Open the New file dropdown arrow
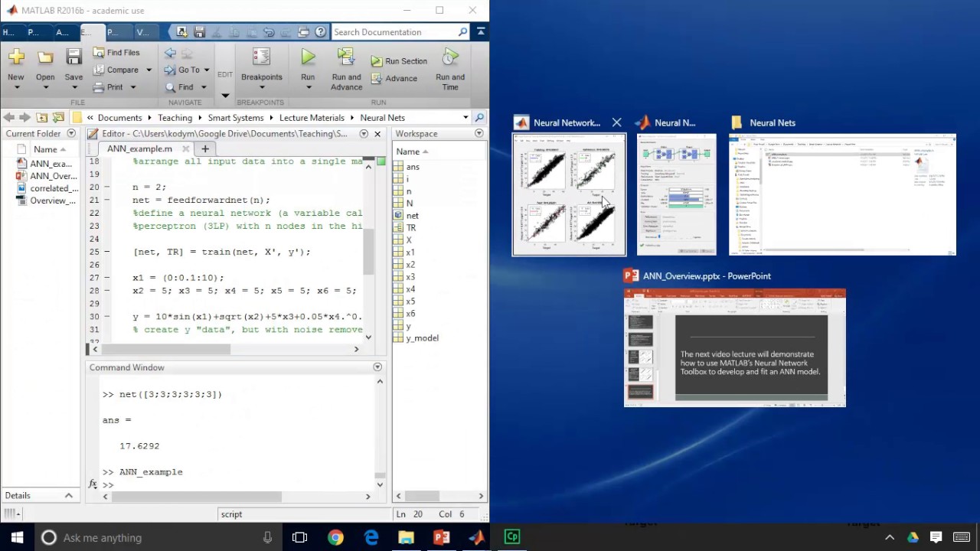The width and height of the screenshot is (980, 551). tap(16, 87)
